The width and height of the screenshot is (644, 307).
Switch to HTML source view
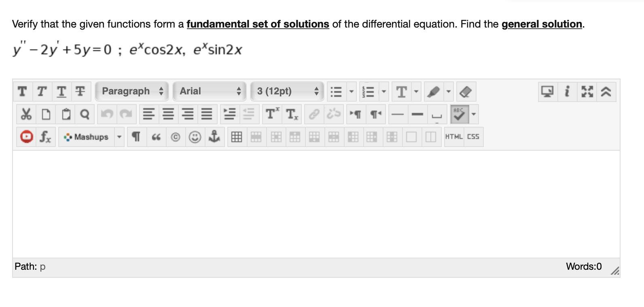click(x=453, y=136)
